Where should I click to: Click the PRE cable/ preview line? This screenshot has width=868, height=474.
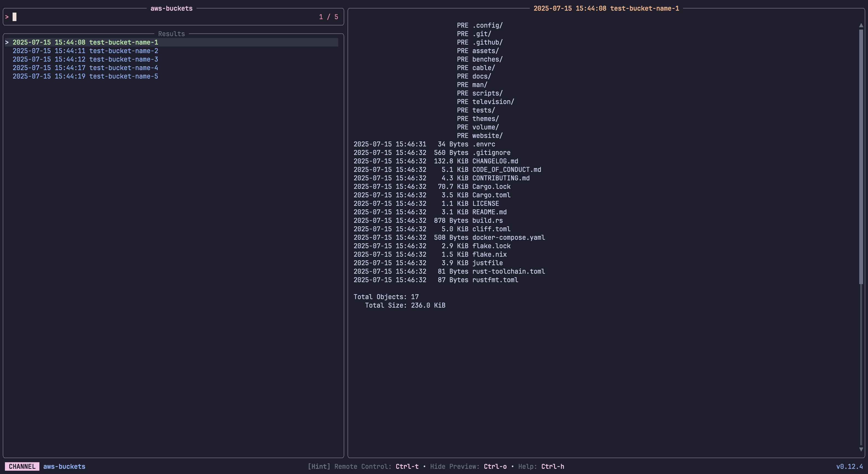click(476, 68)
